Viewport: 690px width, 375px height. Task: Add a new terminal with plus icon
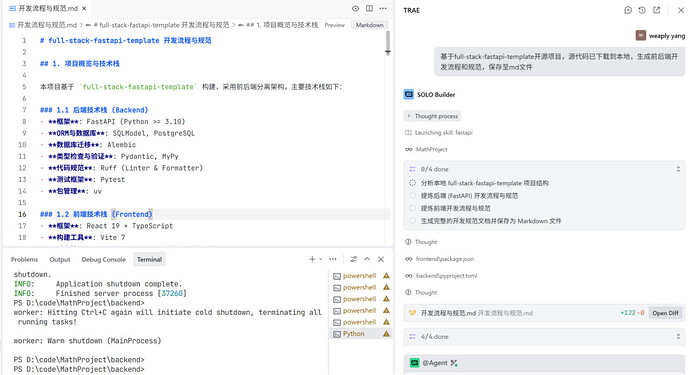coord(312,259)
